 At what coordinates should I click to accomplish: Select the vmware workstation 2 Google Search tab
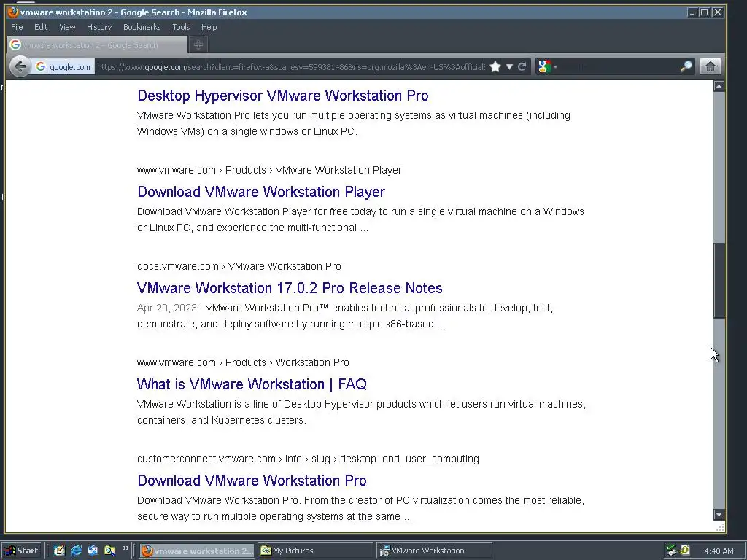point(97,44)
